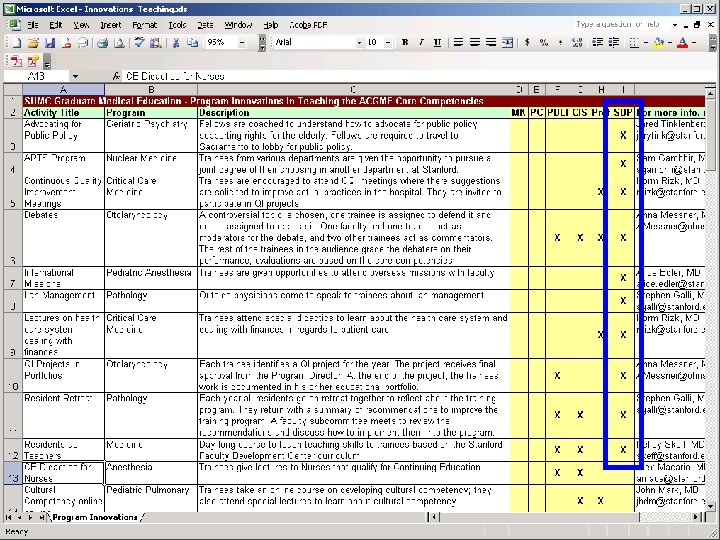The width and height of the screenshot is (720, 540).
Task: Apply Currency style with the dollar icon
Action: 527,43
